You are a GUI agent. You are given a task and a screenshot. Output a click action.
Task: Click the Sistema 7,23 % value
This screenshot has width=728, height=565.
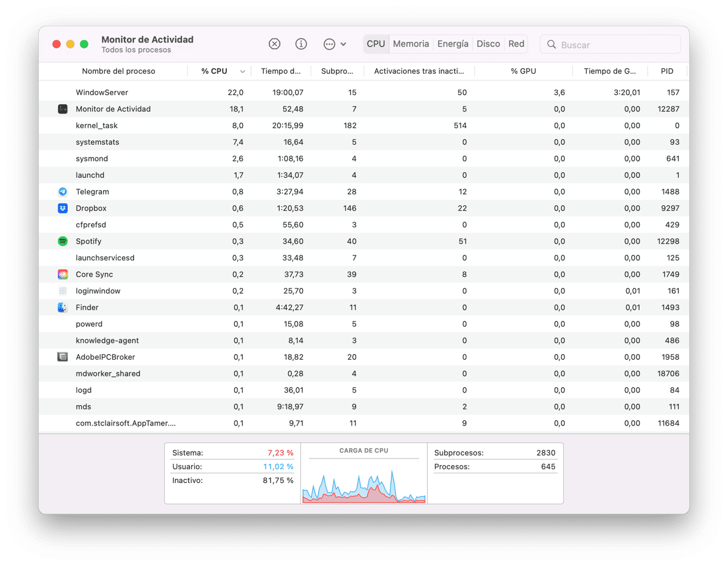(x=280, y=453)
